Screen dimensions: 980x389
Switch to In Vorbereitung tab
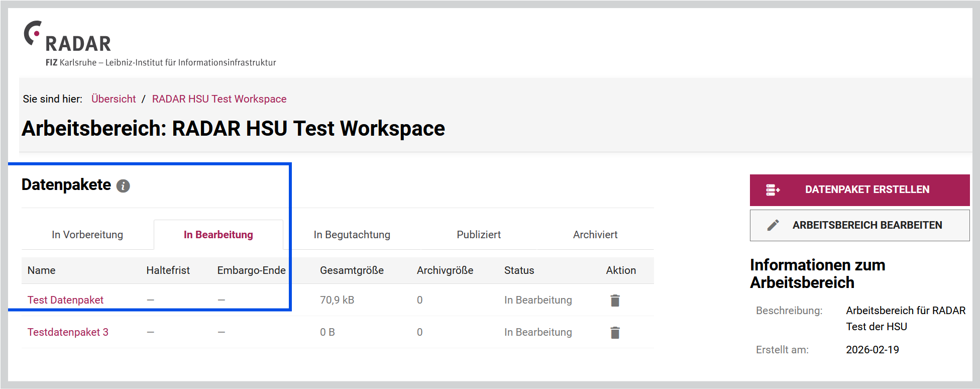[87, 235]
